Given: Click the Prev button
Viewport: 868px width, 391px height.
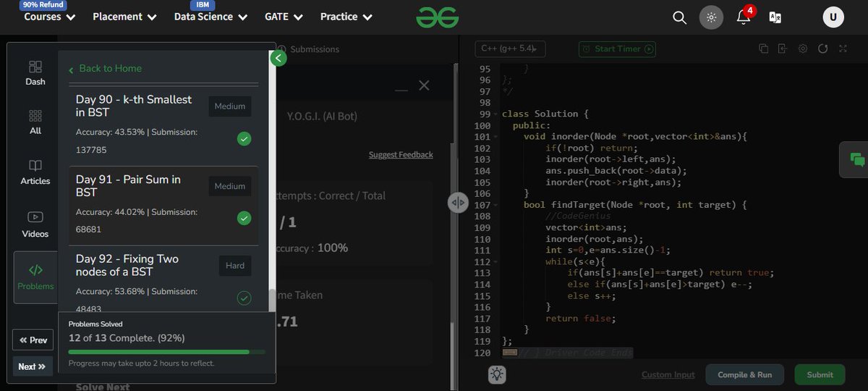Looking at the screenshot, I should pos(33,340).
